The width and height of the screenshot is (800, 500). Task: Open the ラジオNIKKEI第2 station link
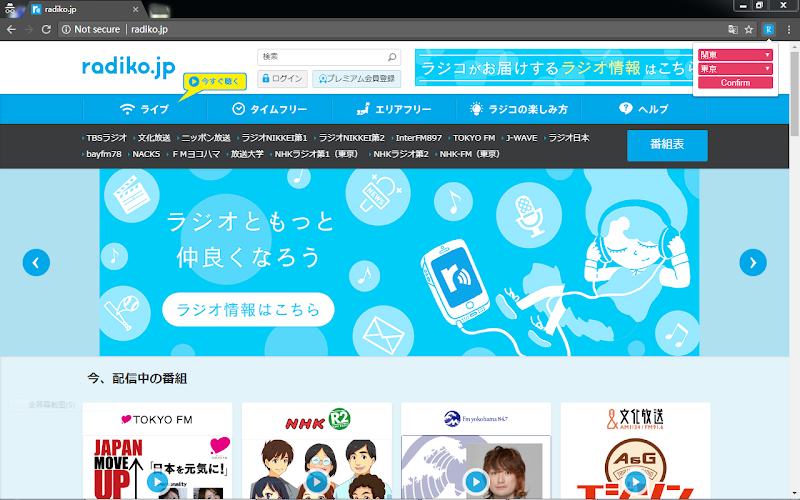click(351, 138)
